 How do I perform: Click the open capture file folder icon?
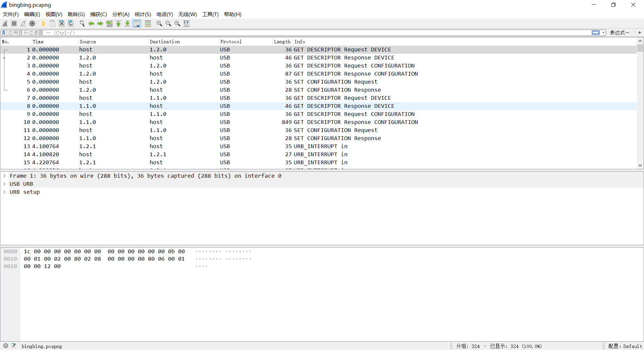point(43,24)
